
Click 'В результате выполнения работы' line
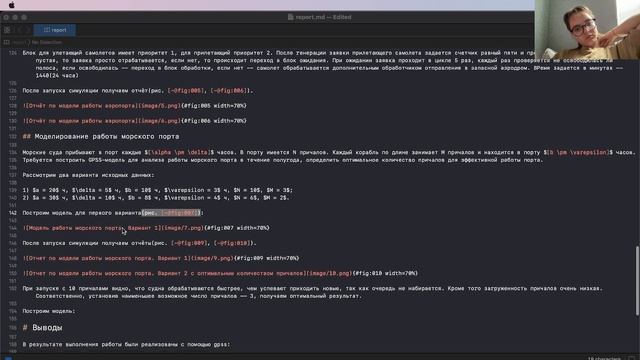click(126, 344)
